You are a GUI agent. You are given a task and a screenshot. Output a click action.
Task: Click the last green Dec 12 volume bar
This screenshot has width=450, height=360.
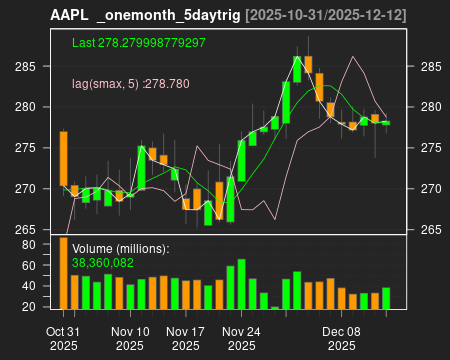click(386, 298)
